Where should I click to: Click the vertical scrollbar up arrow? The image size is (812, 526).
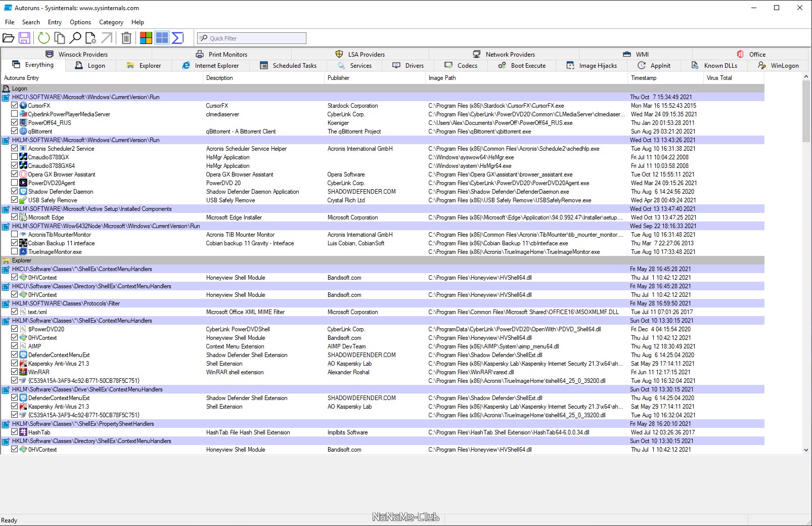(x=806, y=77)
